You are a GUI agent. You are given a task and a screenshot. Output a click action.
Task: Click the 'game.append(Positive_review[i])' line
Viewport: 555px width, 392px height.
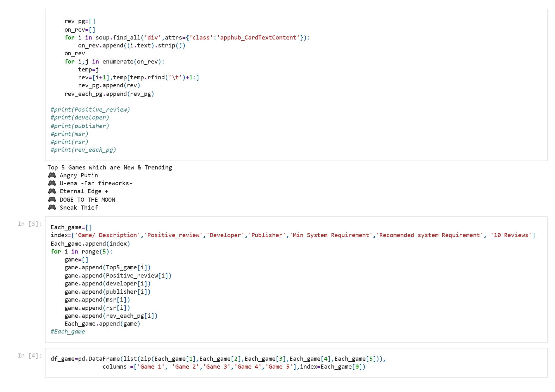[118, 276]
